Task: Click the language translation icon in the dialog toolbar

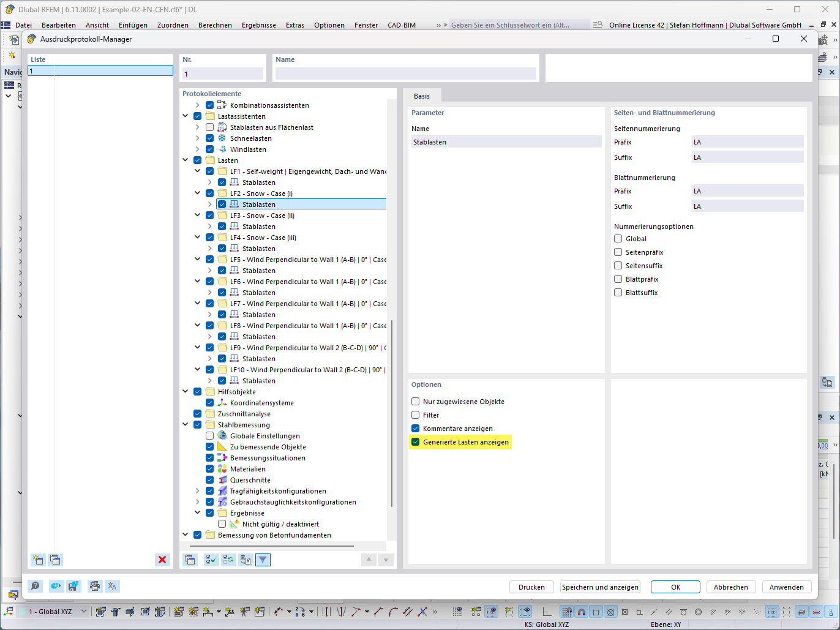Action: coord(112,586)
